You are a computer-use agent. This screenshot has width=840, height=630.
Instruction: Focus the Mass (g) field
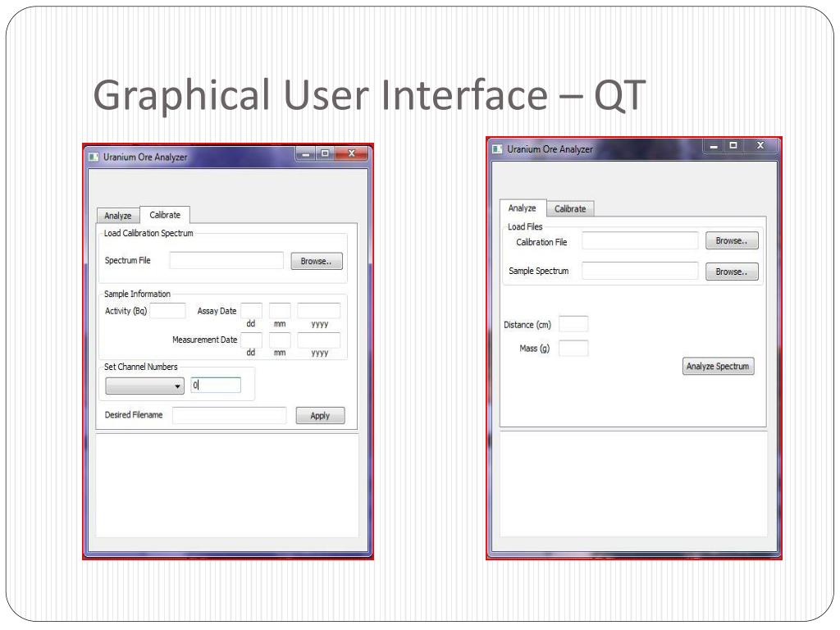click(573, 348)
